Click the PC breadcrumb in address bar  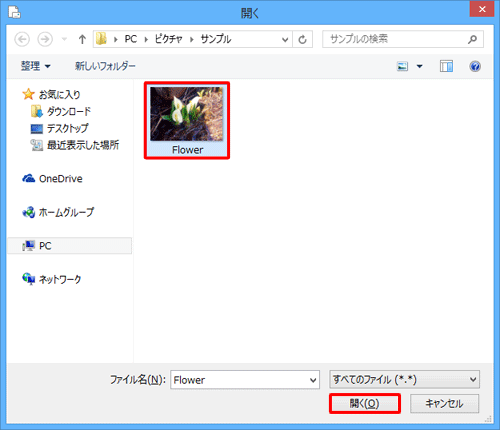click(131, 39)
